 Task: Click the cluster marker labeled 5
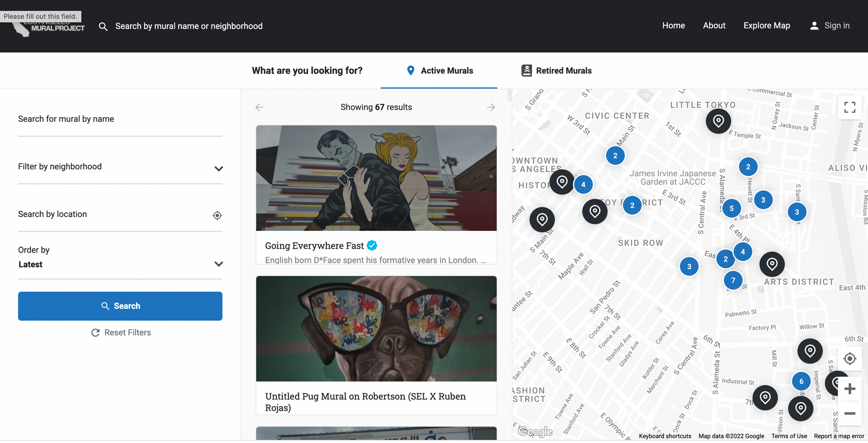(732, 208)
